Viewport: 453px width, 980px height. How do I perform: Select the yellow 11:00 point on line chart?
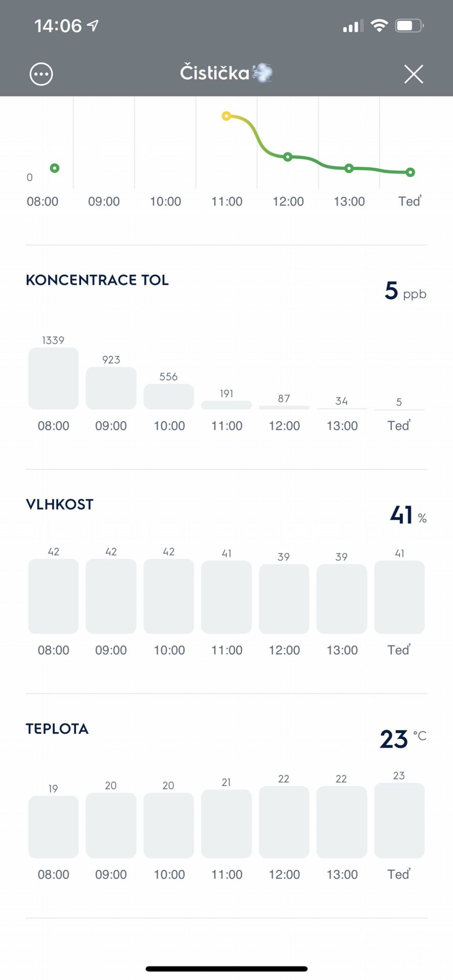point(226,116)
